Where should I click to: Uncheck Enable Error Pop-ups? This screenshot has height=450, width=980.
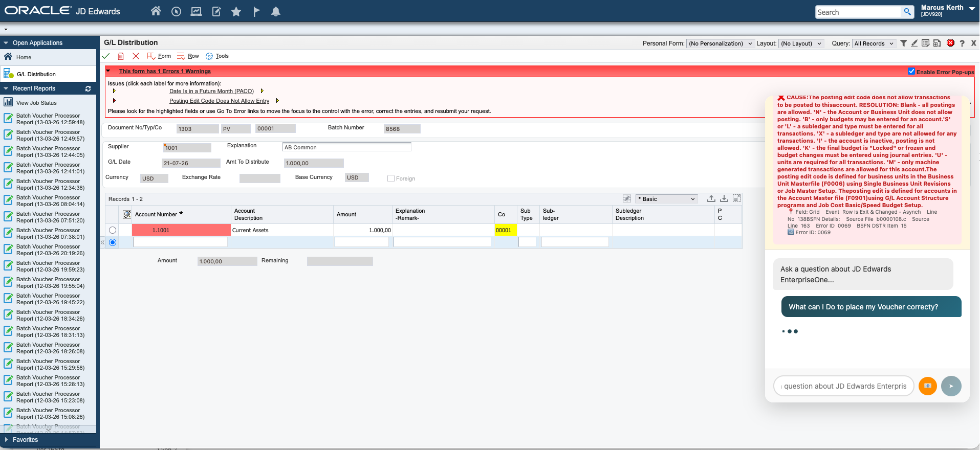pyautogui.click(x=911, y=72)
